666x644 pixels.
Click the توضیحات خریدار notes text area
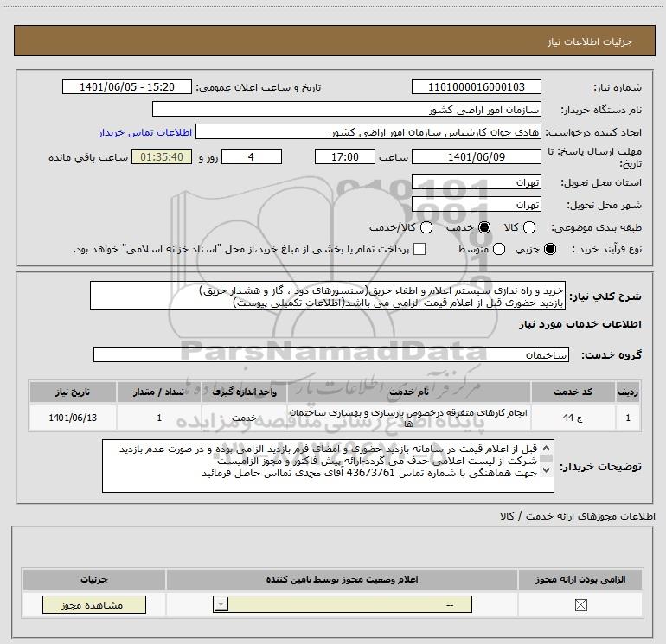coord(329,466)
